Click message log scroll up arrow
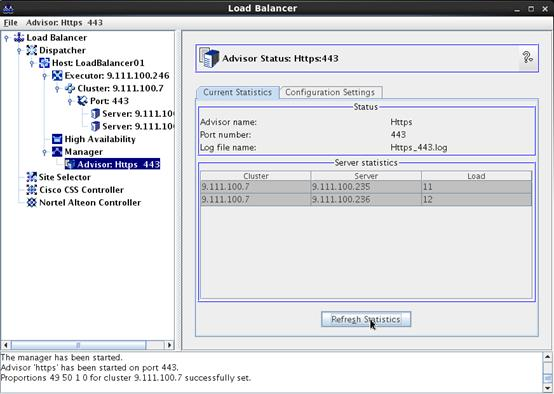Screen dimensions: 554x394 (548, 357)
